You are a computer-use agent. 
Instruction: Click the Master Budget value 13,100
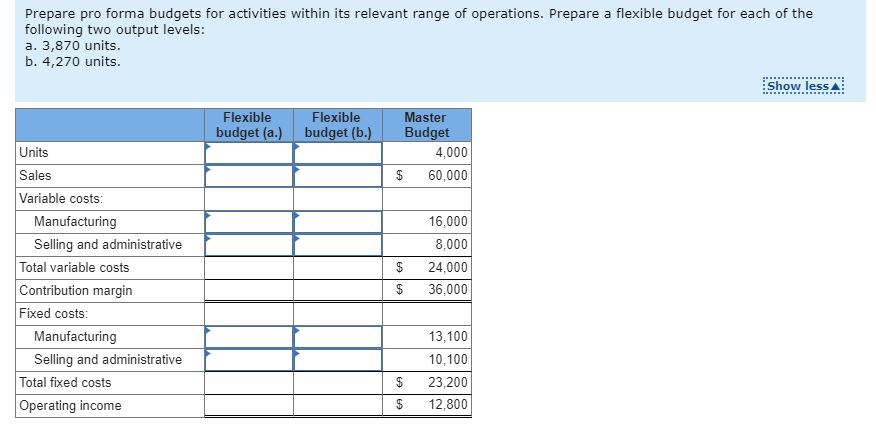448,337
